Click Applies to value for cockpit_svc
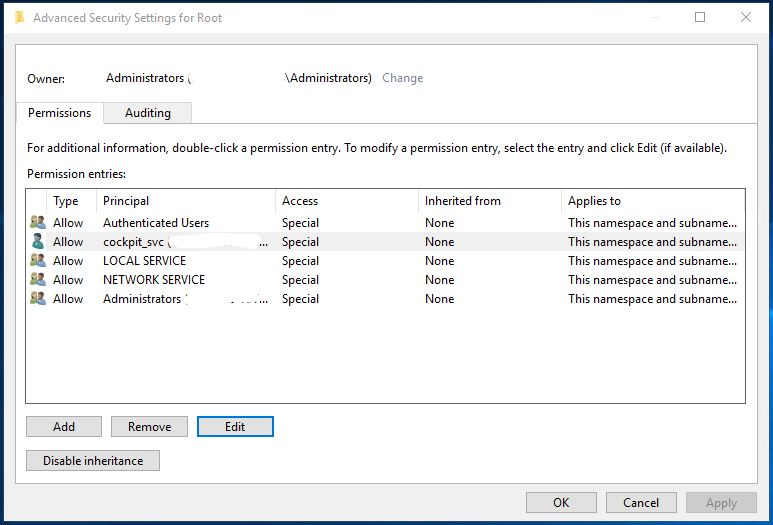Image resolution: width=773 pixels, height=525 pixels. 652,242
